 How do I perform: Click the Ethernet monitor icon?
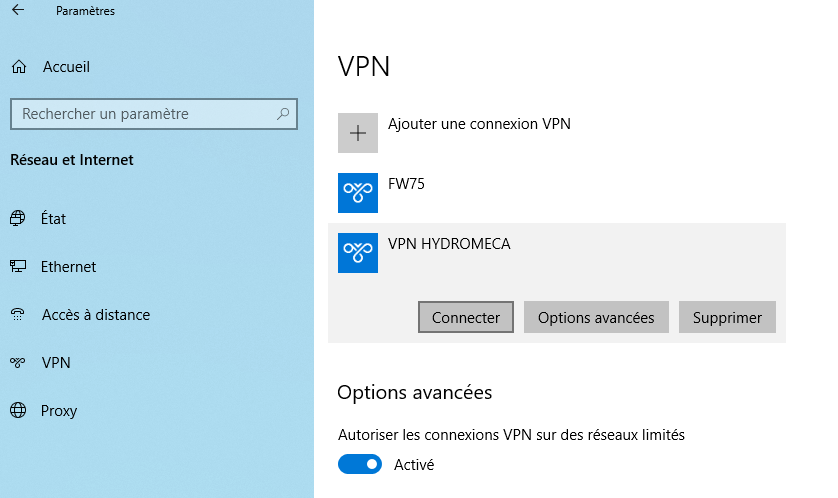pyautogui.click(x=18, y=267)
